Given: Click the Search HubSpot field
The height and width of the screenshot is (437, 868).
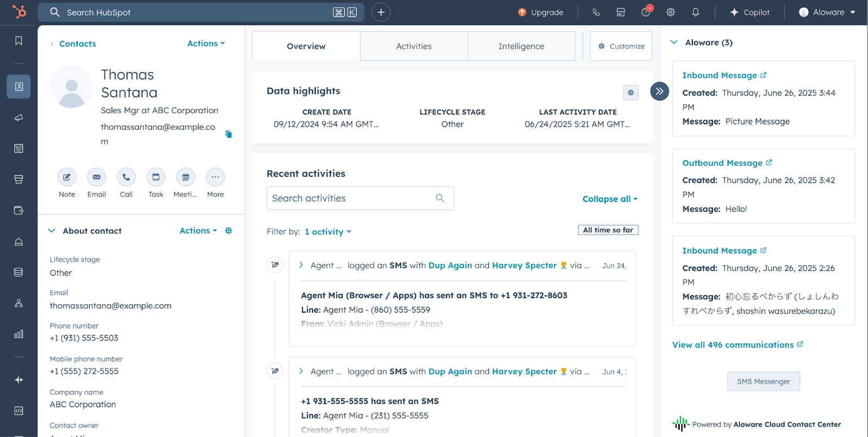Looking at the screenshot, I should (201, 12).
